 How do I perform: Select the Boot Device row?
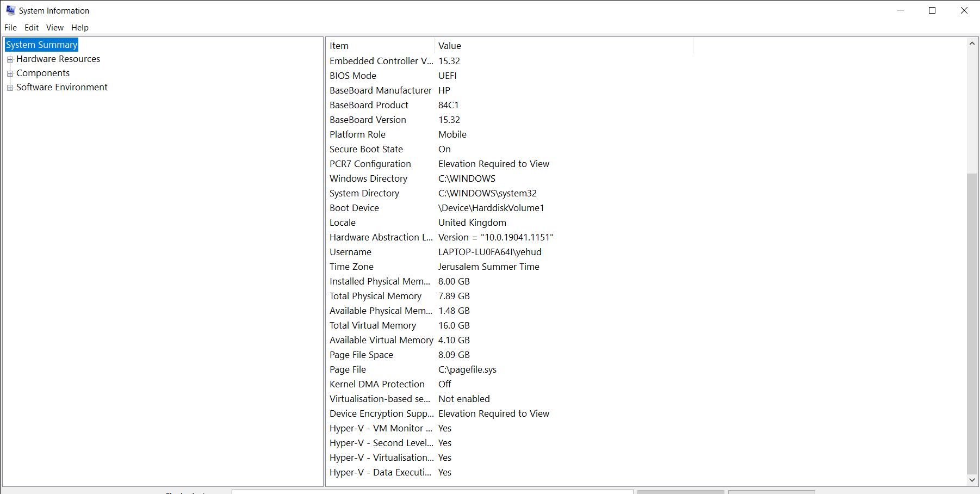[x=510, y=208]
